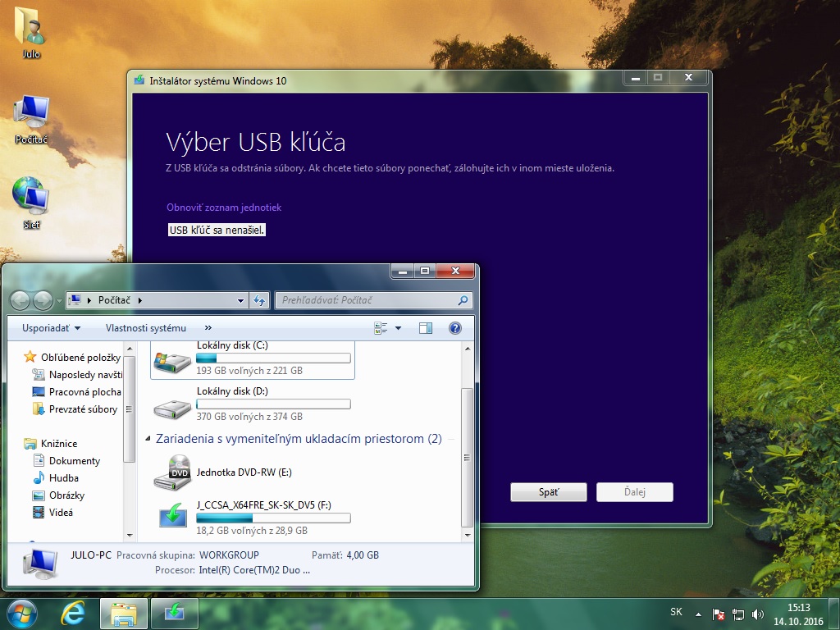The image size is (840, 630).
Task: Open the view options dropdown arrow
Action: pyautogui.click(x=398, y=328)
